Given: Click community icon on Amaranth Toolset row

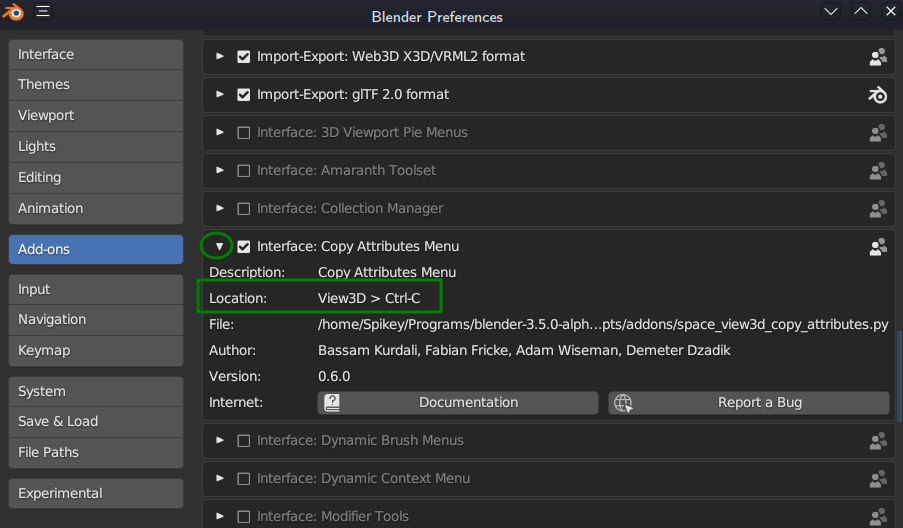Looking at the screenshot, I should (x=878, y=170).
